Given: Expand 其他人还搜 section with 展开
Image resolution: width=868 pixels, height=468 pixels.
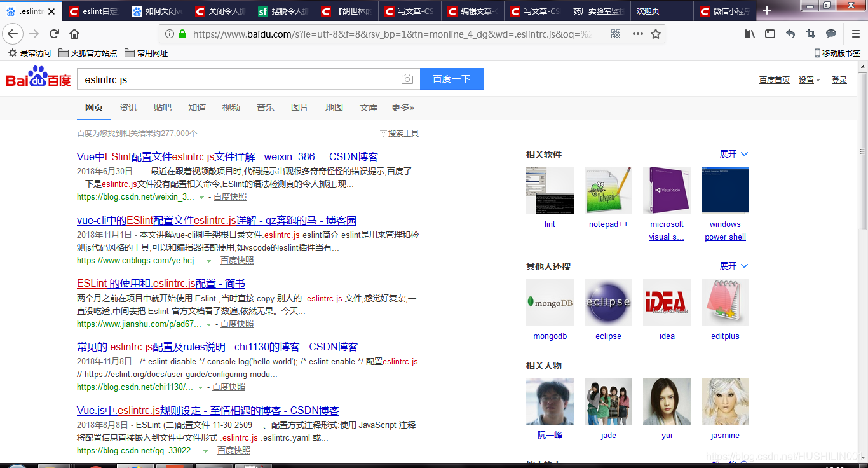Looking at the screenshot, I should point(734,266).
